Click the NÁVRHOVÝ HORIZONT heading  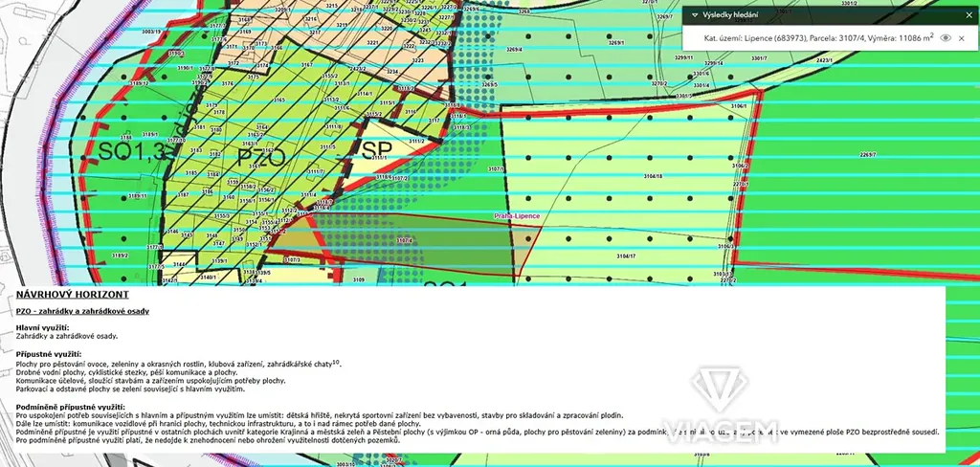click(x=73, y=296)
